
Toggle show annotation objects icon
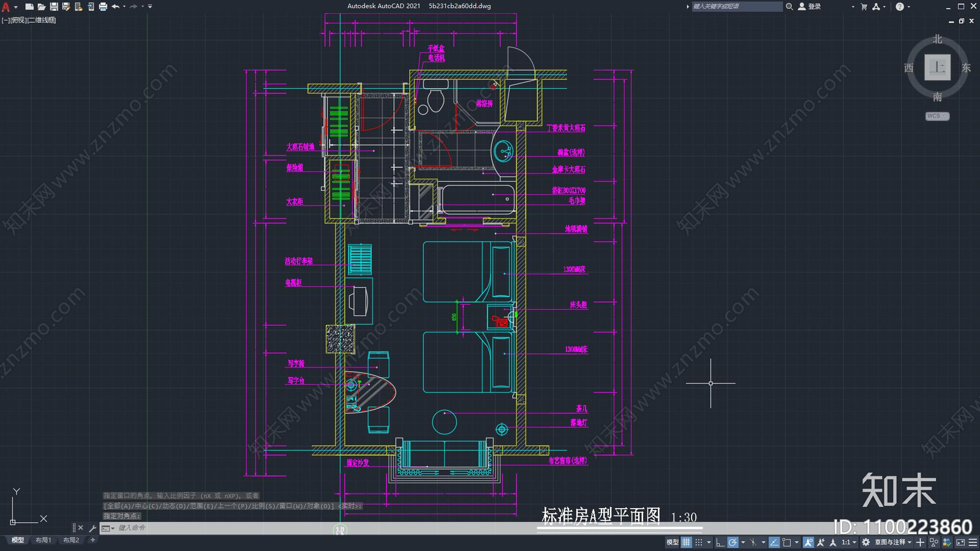tap(809, 542)
